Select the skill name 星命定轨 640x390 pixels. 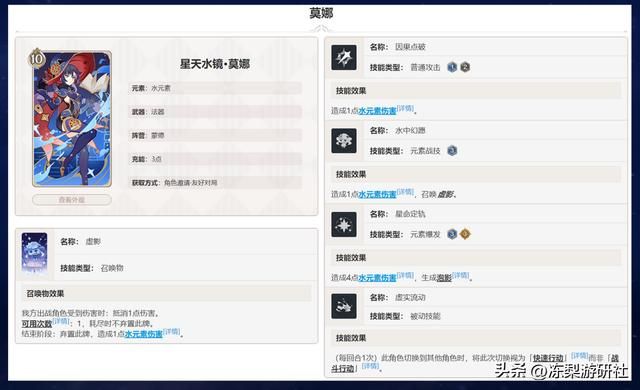click(x=410, y=214)
